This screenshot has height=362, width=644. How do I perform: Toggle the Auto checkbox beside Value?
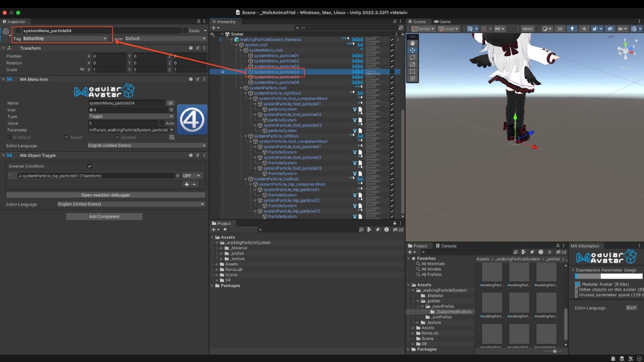[x=162, y=123]
